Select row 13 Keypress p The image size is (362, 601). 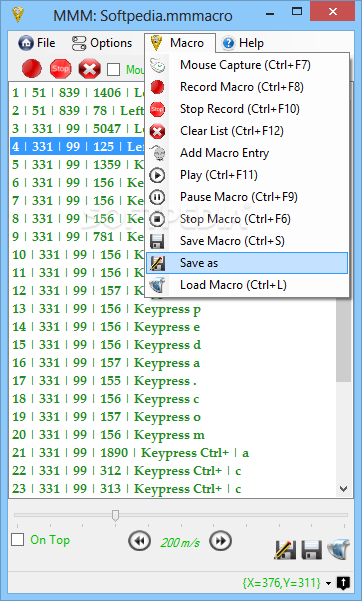(173, 309)
